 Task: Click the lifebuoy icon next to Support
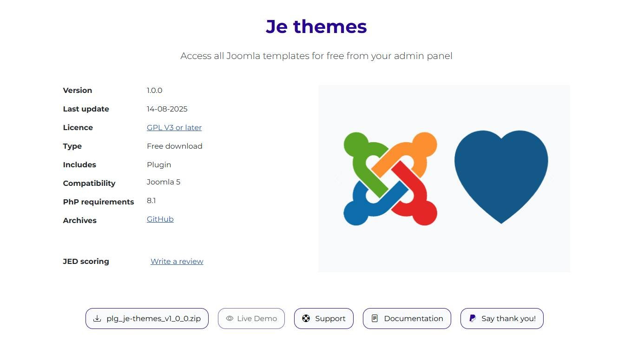coord(306,319)
